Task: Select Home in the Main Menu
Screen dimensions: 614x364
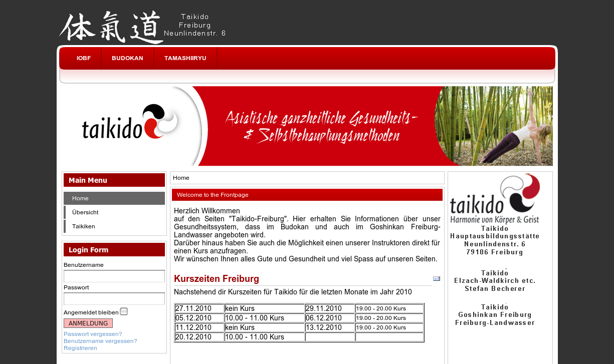Action: click(x=114, y=198)
